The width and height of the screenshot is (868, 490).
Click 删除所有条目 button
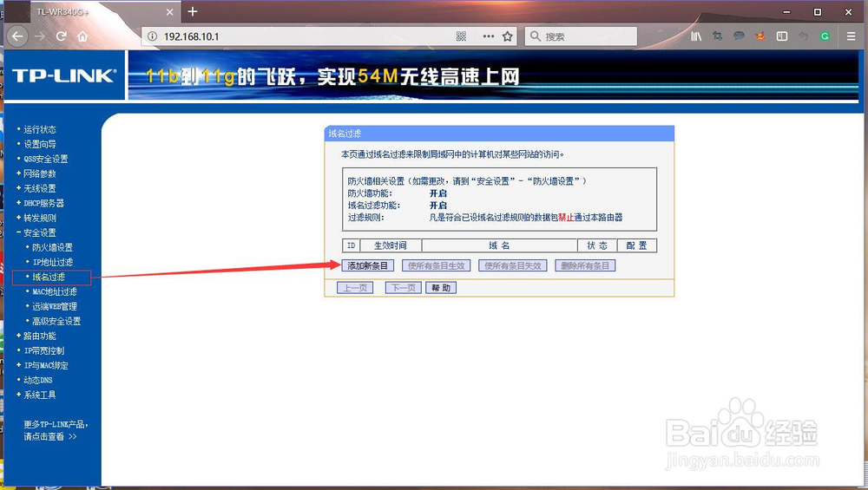585,266
